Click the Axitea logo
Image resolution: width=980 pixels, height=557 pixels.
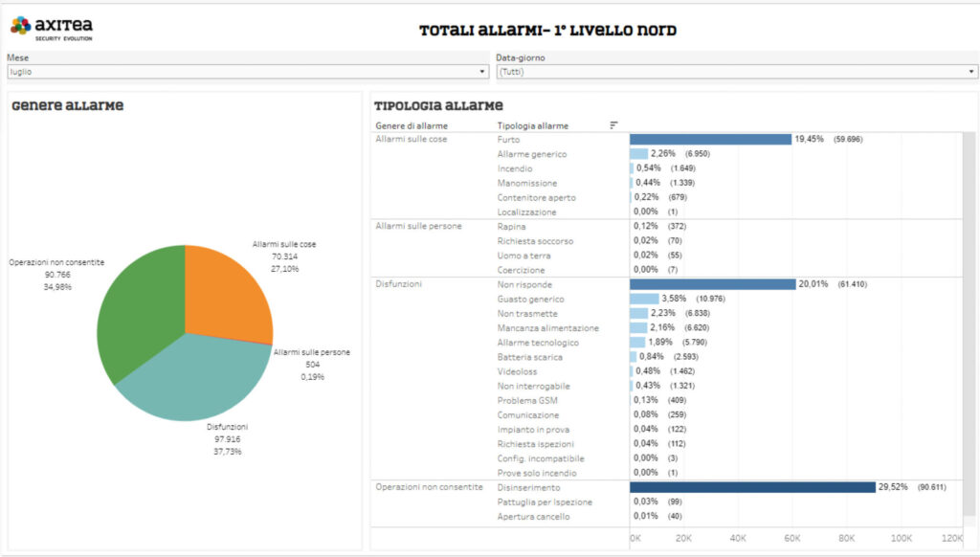point(52,28)
